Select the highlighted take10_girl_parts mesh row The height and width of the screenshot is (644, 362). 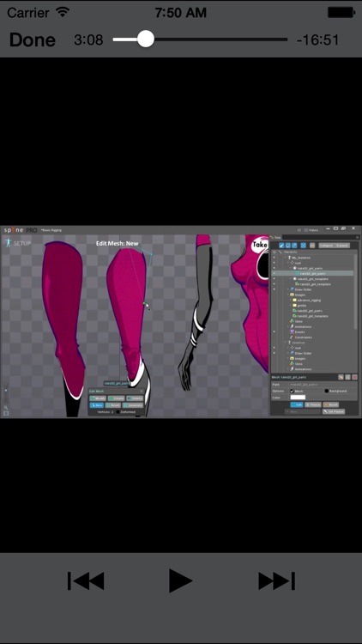pos(312,274)
